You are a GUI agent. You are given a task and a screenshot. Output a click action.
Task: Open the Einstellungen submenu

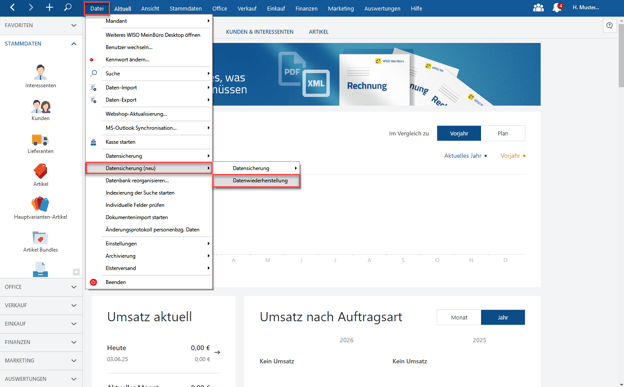point(149,243)
